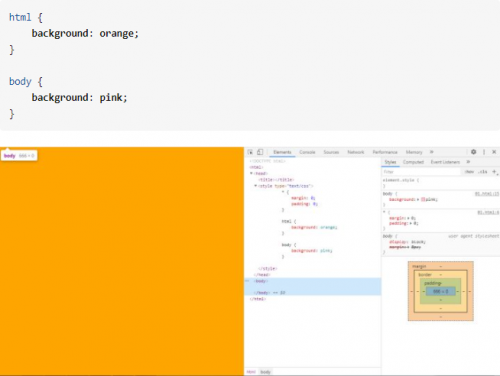Add a new style rule with plus icon
Viewport: 500px width, 376px height.
(x=495, y=172)
